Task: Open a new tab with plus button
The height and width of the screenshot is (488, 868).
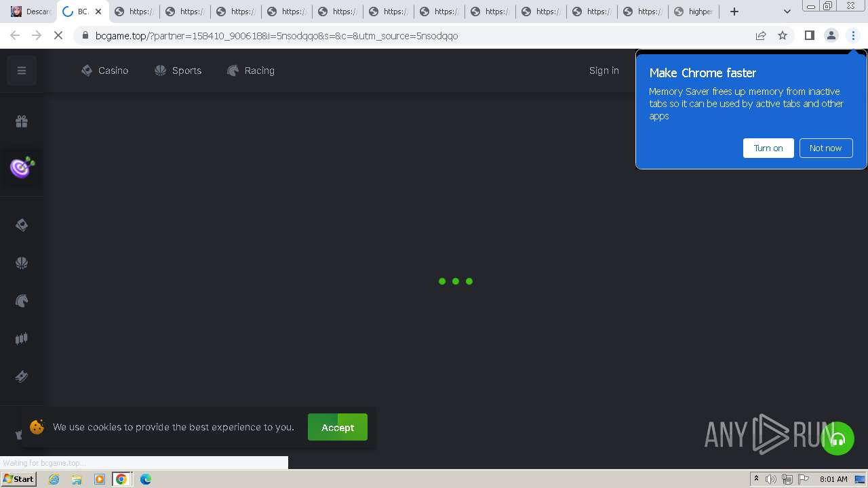Action: [x=734, y=12]
